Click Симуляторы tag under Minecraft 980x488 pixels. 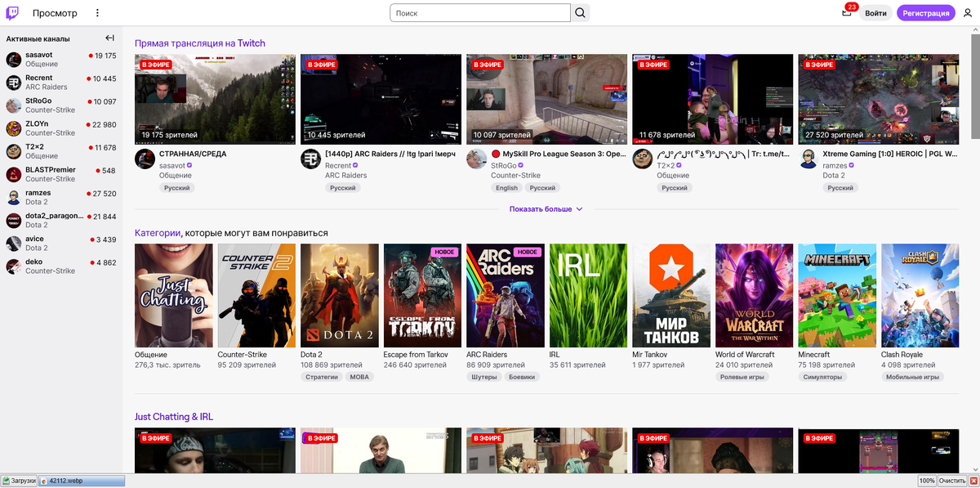pyautogui.click(x=822, y=378)
